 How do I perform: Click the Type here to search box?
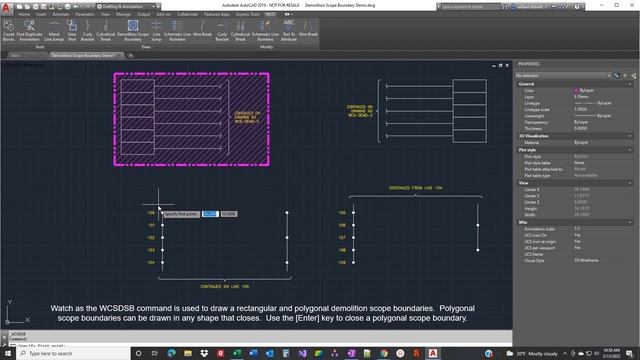[x=73, y=353]
